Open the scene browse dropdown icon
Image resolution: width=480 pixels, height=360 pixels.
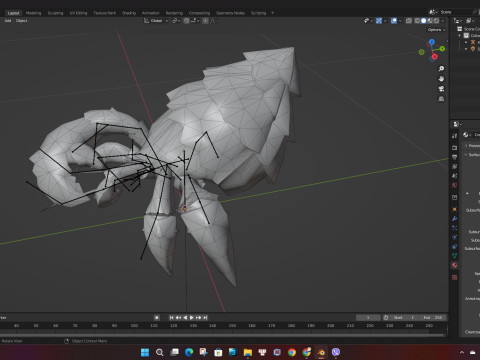point(433,12)
